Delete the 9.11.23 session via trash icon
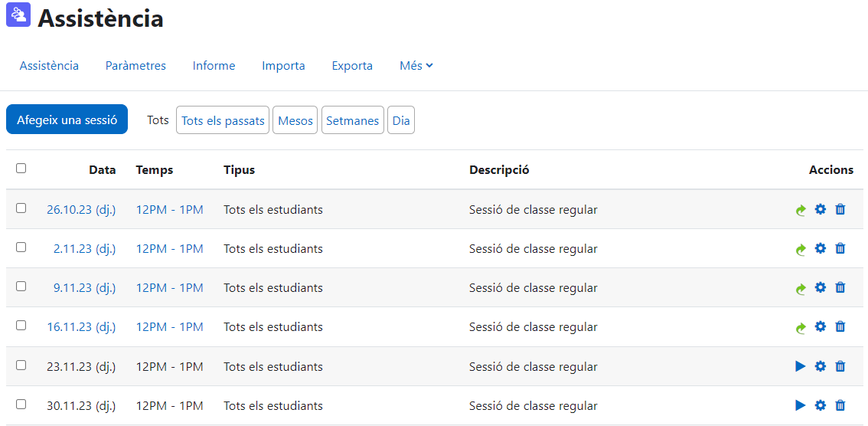This screenshot has height=426, width=868. 840,287
